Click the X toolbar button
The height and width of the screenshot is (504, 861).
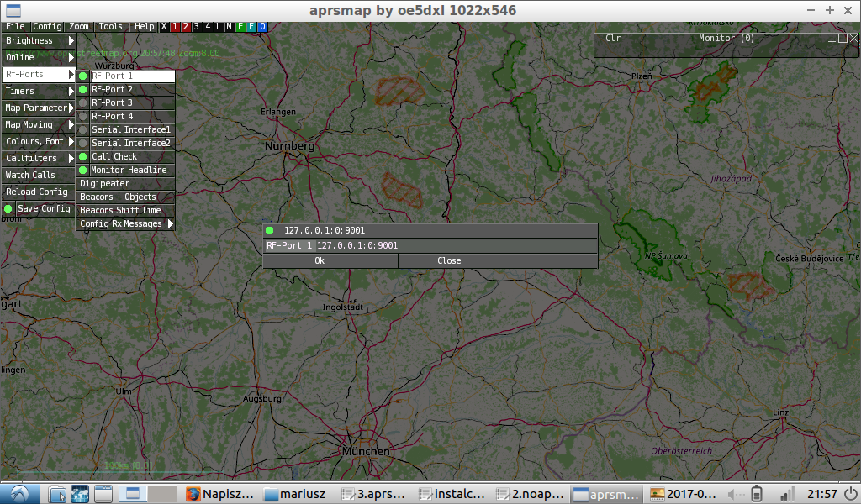point(164,26)
